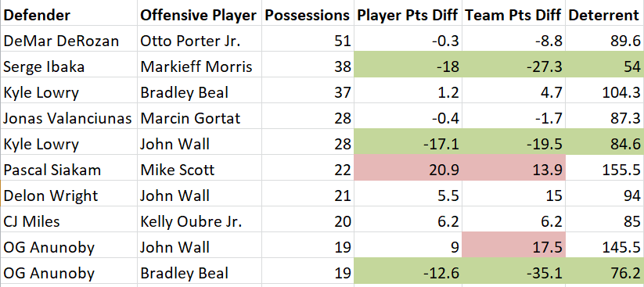
Task: Select the Jonas Valanciunas cell
Action: [69, 118]
